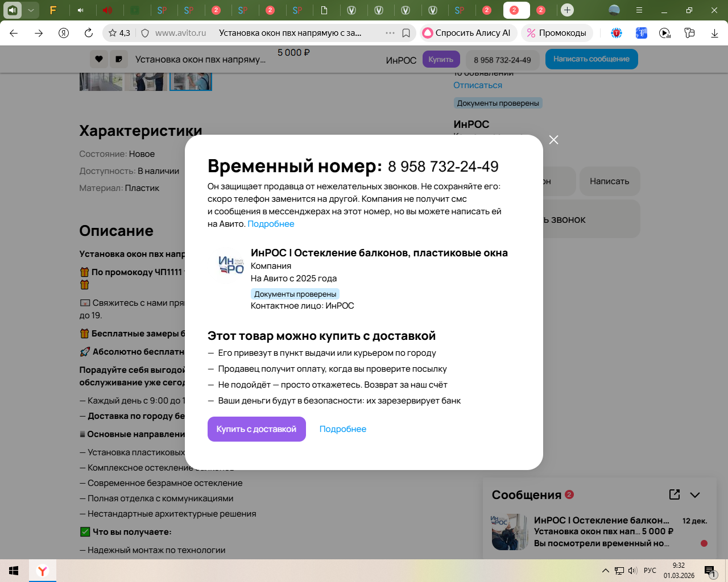Switch to the tab with green round icon

(x=135, y=10)
